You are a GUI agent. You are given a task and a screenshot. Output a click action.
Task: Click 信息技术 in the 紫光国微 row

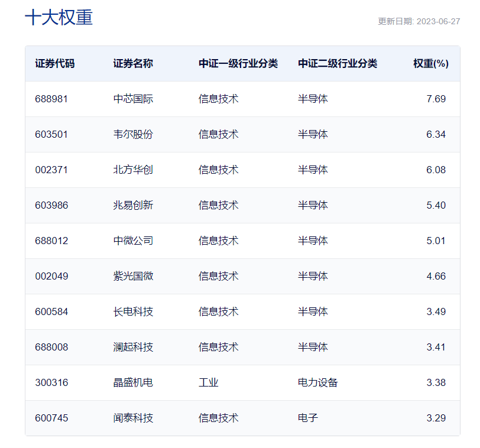click(x=218, y=277)
